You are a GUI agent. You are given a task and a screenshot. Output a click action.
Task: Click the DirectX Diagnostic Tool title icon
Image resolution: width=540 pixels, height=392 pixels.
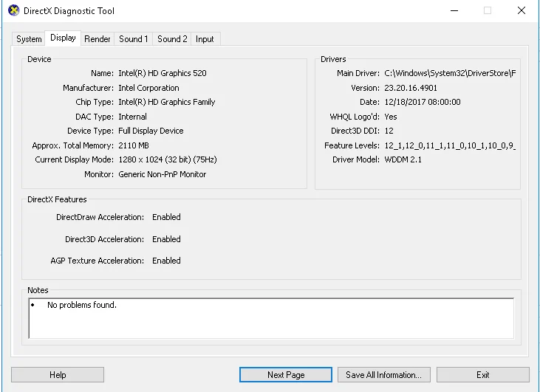click(x=13, y=10)
